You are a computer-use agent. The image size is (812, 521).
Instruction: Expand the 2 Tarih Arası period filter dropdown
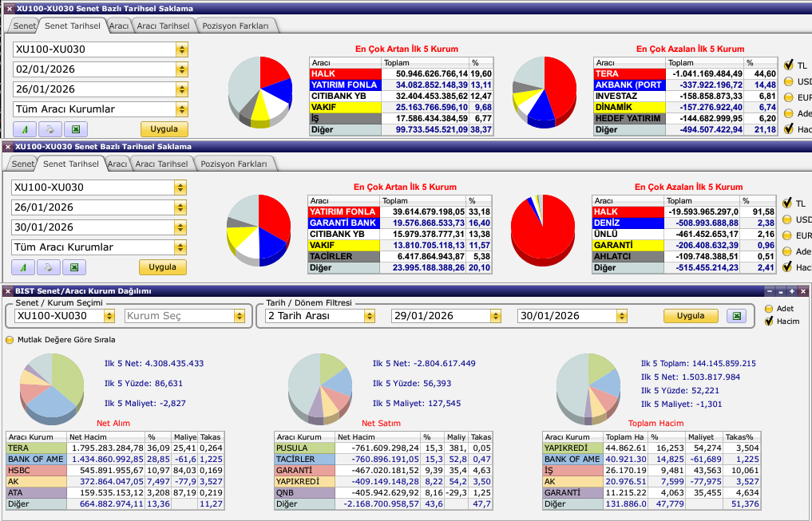coord(369,316)
